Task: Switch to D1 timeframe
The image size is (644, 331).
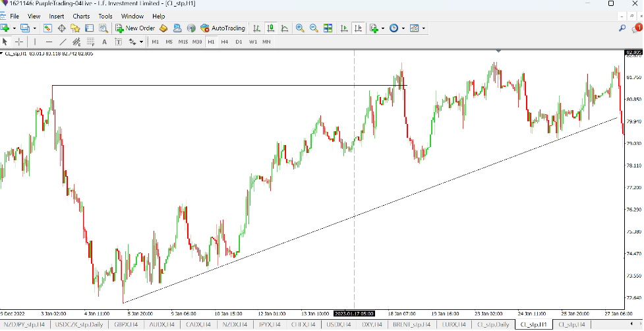Action: click(239, 42)
